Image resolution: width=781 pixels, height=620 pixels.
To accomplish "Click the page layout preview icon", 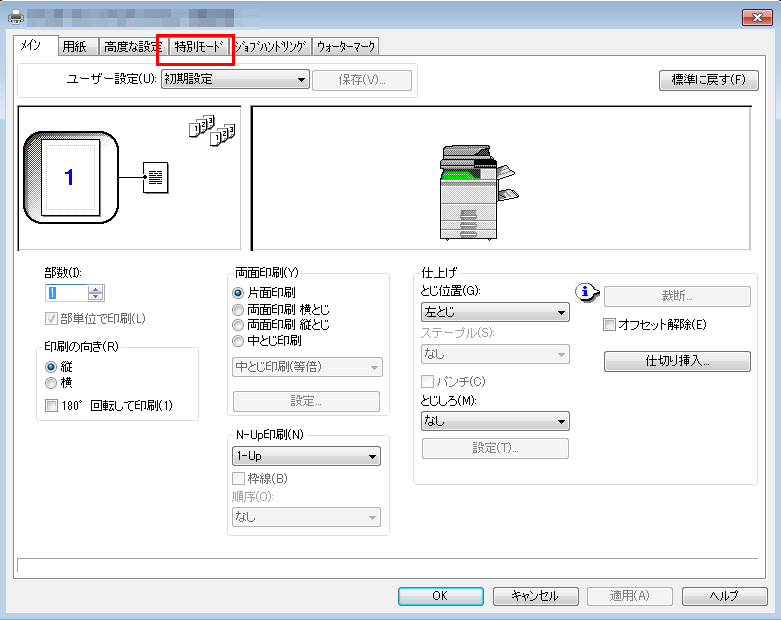I will click(x=69, y=177).
